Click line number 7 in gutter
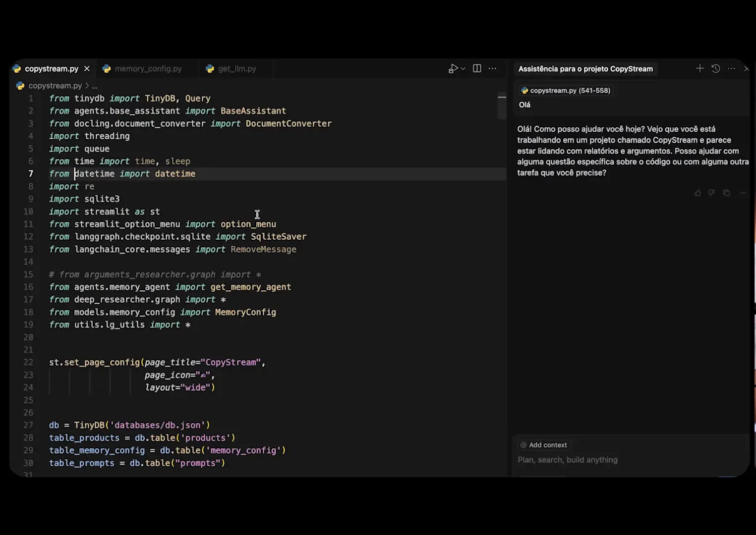756x535 pixels. (31, 174)
